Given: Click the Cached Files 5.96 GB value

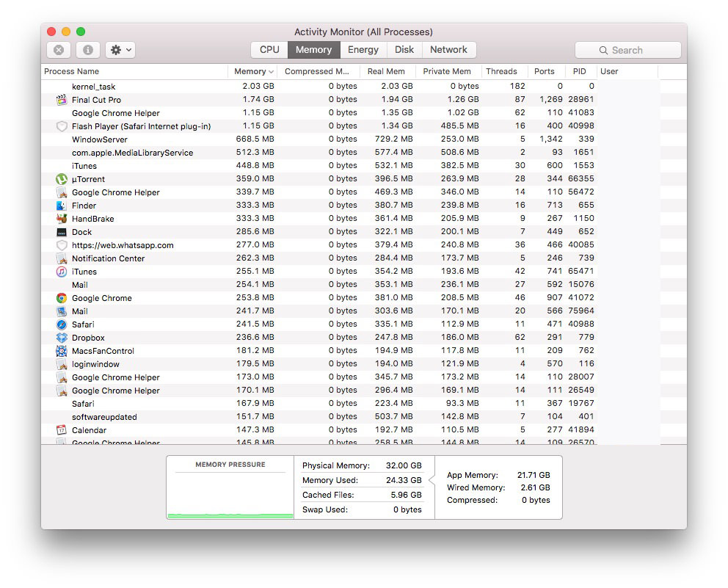Looking at the screenshot, I should tap(406, 495).
